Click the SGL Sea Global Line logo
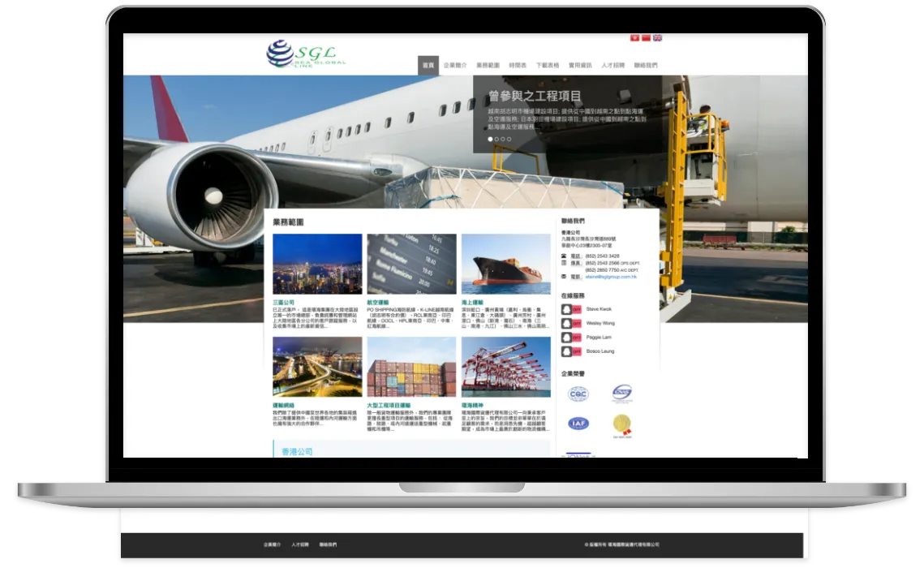The height and width of the screenshot is (568, 924). (x=306, y=54)
